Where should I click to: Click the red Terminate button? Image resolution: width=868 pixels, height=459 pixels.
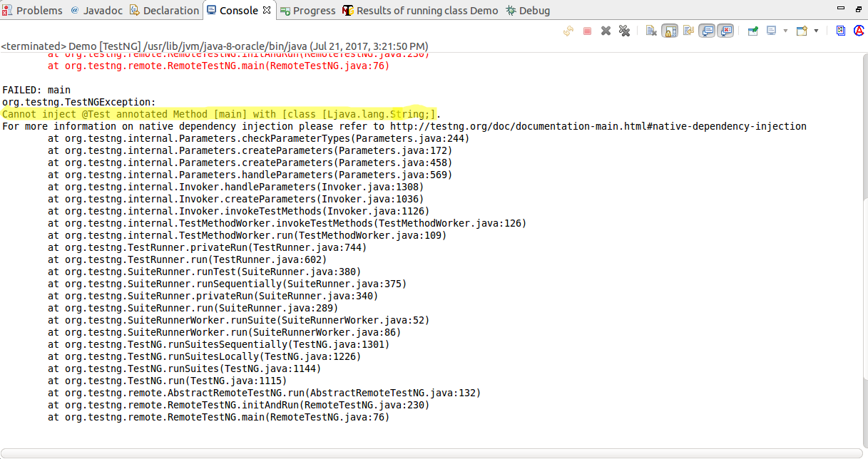[587, 31]
